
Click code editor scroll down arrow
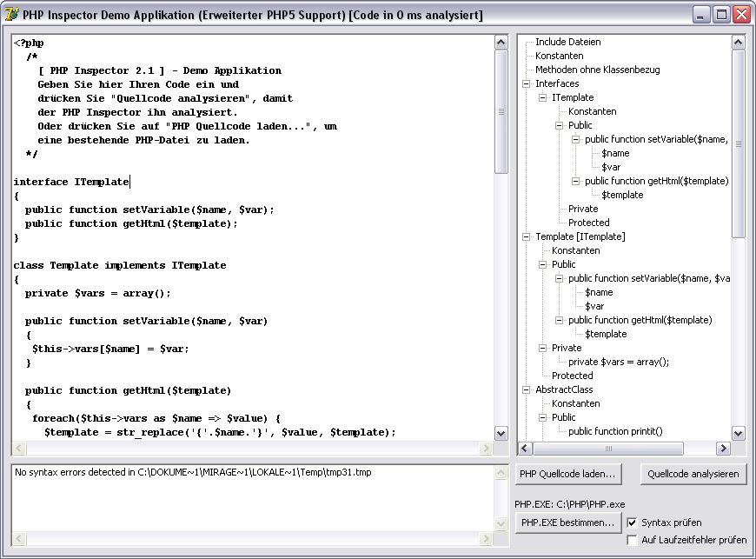click(x=501, y=434)
